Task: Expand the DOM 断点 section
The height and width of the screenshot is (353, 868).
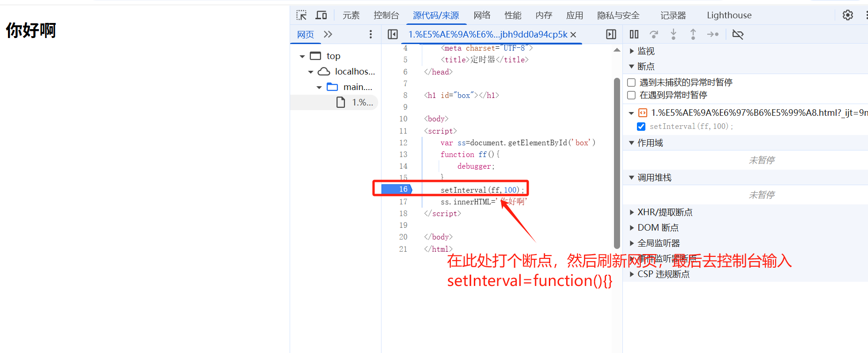Action: point(631,228)
